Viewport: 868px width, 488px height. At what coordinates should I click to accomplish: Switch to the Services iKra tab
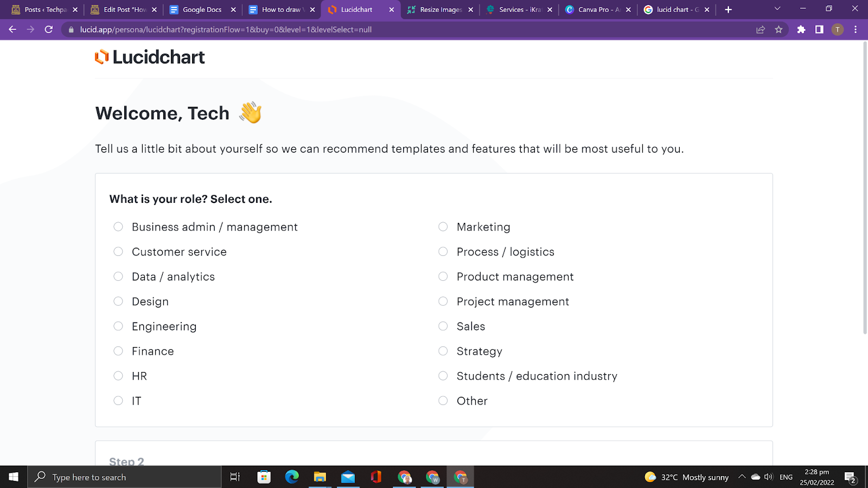(519, 9)
